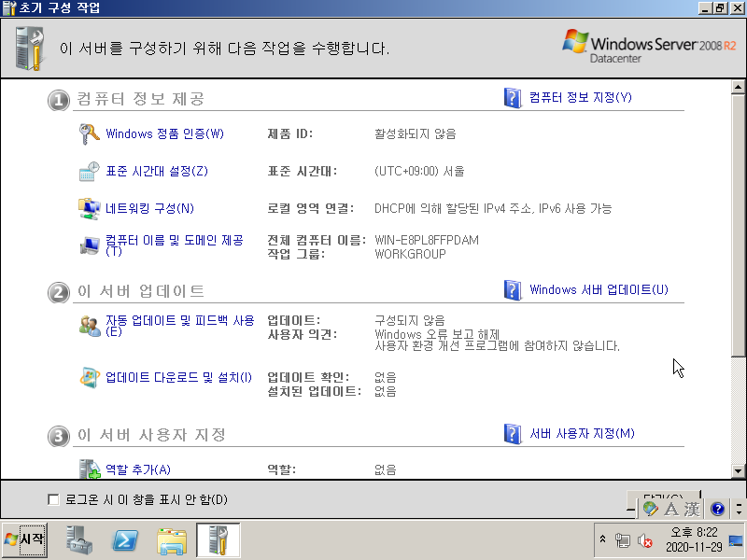This screenshot has width=747, height=560.
Task: Open 표준 시간대 설정(Z) link
Action: click(157, 172)
